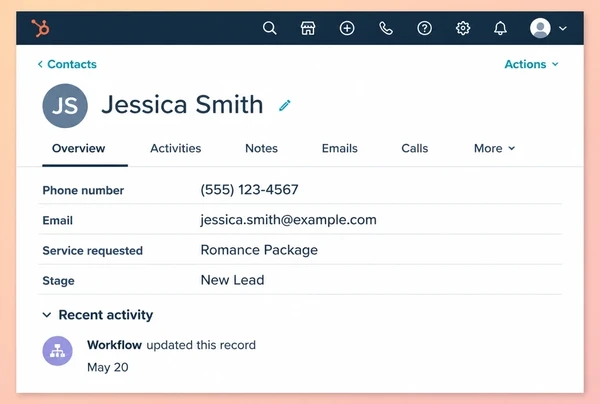Image resolution: width=600 pixels, height=404 pixels.
Task: Open the help question mark icon
Action: (x=424, y=28)
